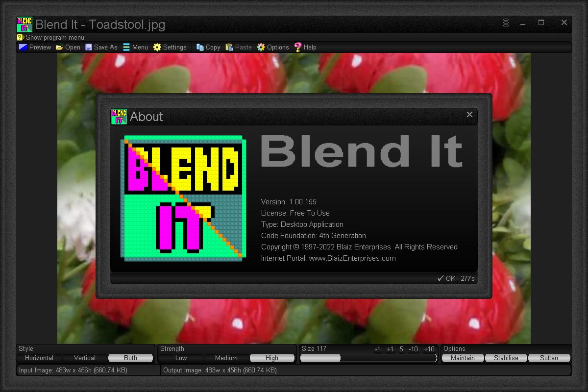Set Style to Horizontal
The height and width of the screenshot is (392, 588).
[x=39, y=358]
